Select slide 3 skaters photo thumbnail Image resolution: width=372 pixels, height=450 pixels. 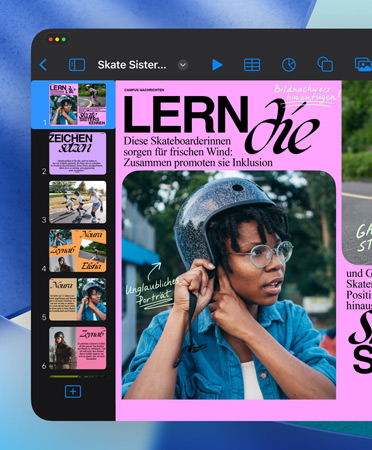tap(78, 202)
